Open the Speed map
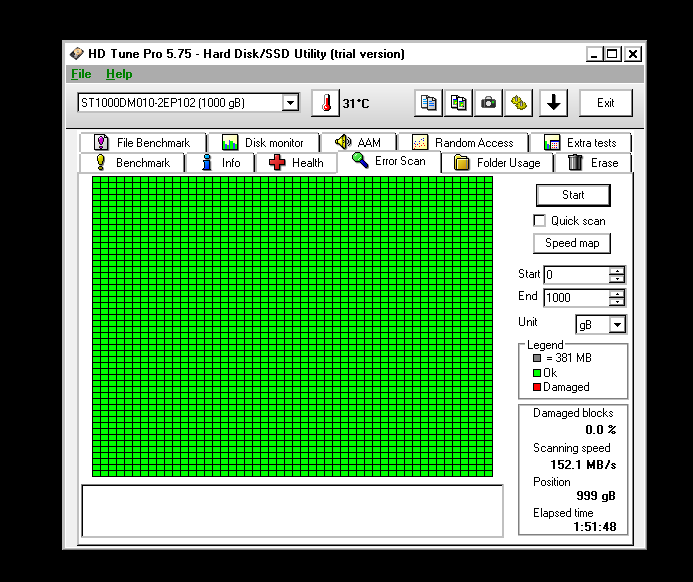The height and width of the screenshot is (582, 693). pyautogui.click(x=572, y=243)
